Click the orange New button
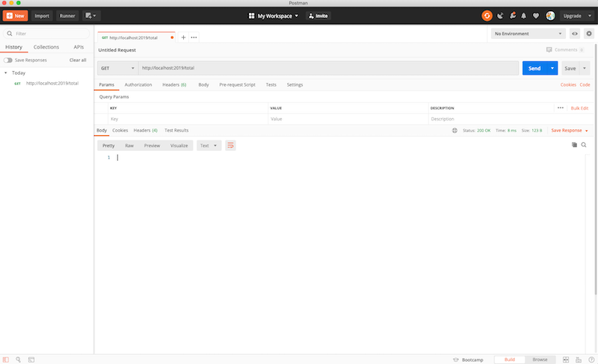This screenshot has width=598, height=364. pyautogui.click(x=15, y=16)
